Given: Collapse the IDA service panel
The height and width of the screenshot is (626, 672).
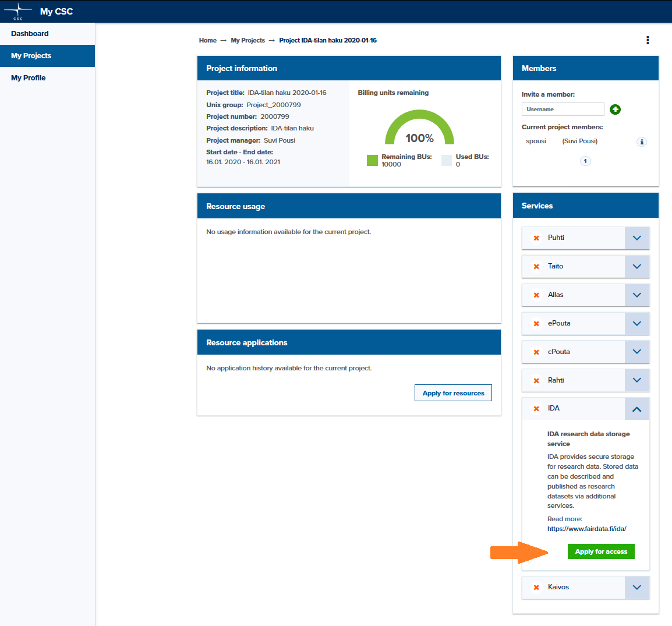Looking at the screenshot, I should [637, 409].
